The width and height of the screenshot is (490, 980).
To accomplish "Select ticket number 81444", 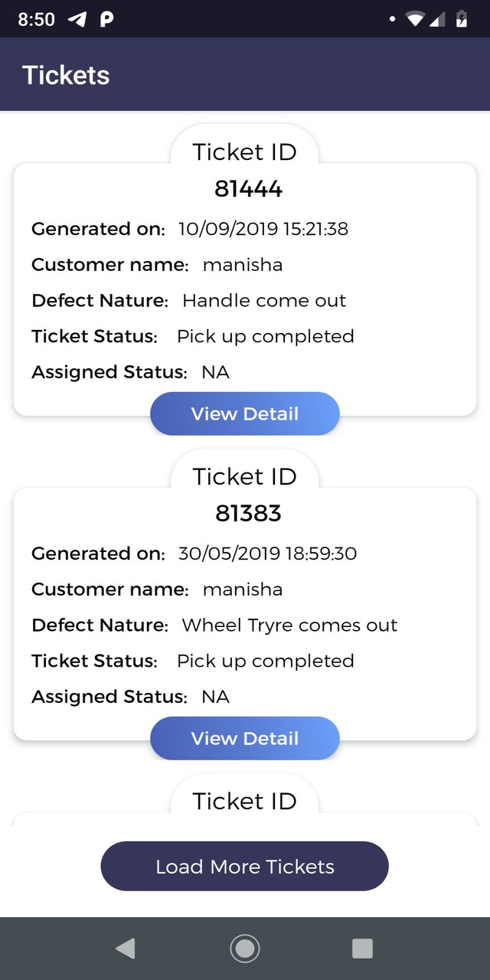I will (x=248, y=188).
